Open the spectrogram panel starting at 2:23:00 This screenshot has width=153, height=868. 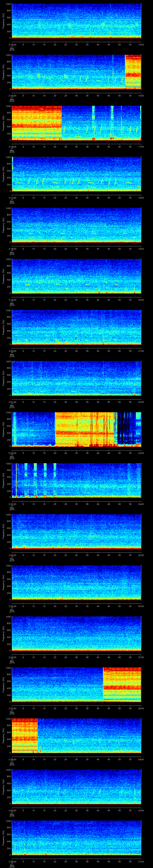tap(77, 480)
